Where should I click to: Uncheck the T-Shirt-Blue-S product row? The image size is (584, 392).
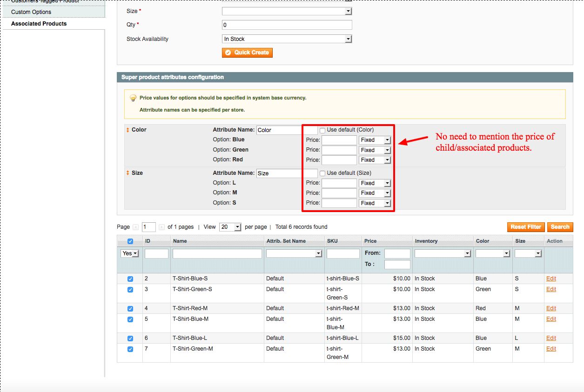coord(130,279)
